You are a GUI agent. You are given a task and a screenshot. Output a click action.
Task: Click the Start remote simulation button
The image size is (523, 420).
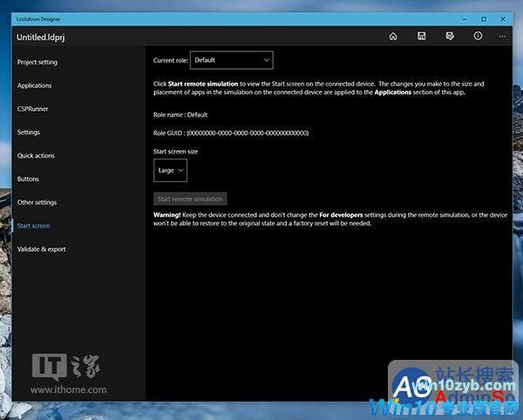point(190,199)
